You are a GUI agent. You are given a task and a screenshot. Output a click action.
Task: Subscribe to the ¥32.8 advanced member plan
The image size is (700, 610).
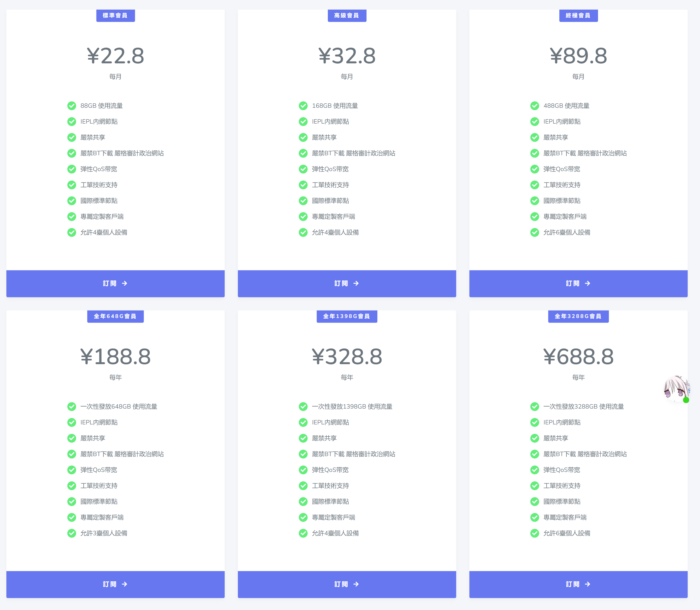(x=347, y=283)
